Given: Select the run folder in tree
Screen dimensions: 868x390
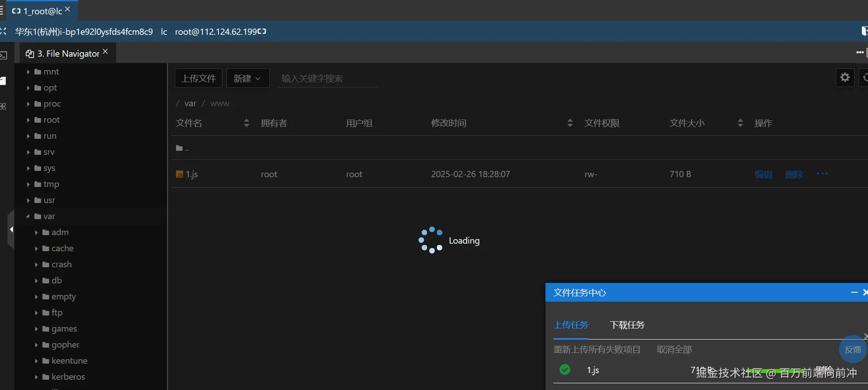Looking at the screenshot, I should [x=50, y=136].
